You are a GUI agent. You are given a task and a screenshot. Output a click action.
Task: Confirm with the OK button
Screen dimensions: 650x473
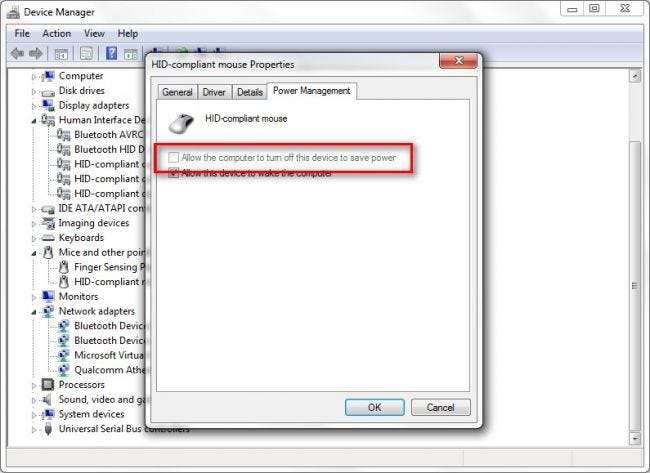375,408
